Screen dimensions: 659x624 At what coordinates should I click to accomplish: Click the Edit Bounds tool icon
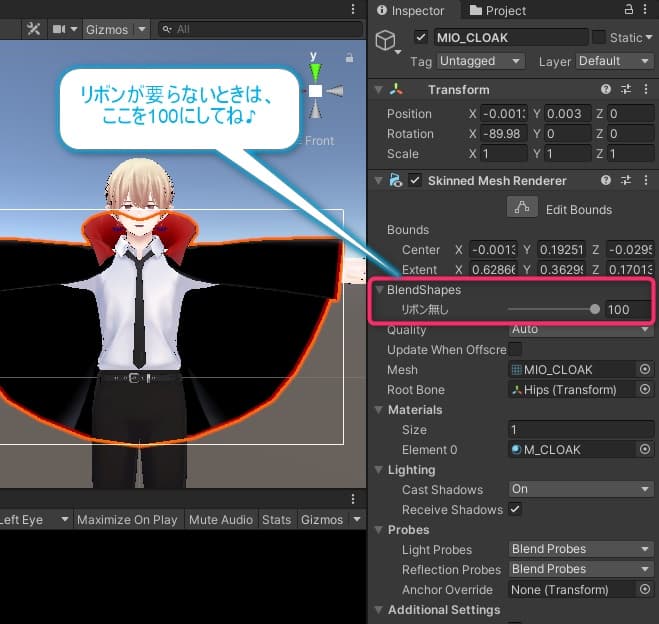520,208
